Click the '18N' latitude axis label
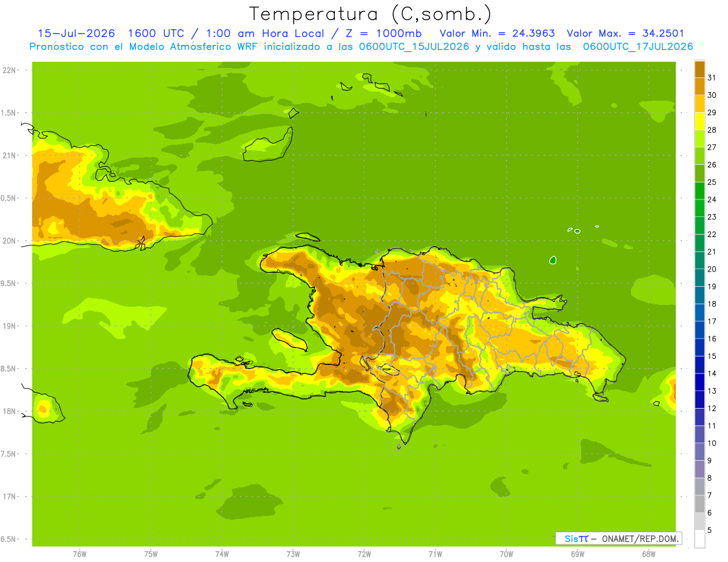The image size is (728, 562). (9, 411)
